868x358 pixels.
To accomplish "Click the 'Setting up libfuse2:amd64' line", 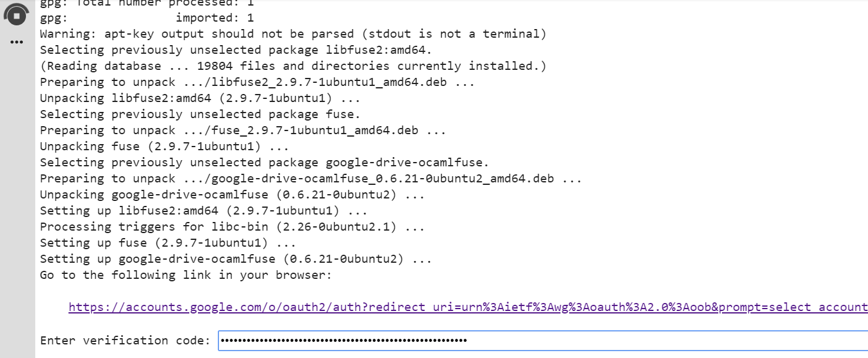I will tap(204, 211).
